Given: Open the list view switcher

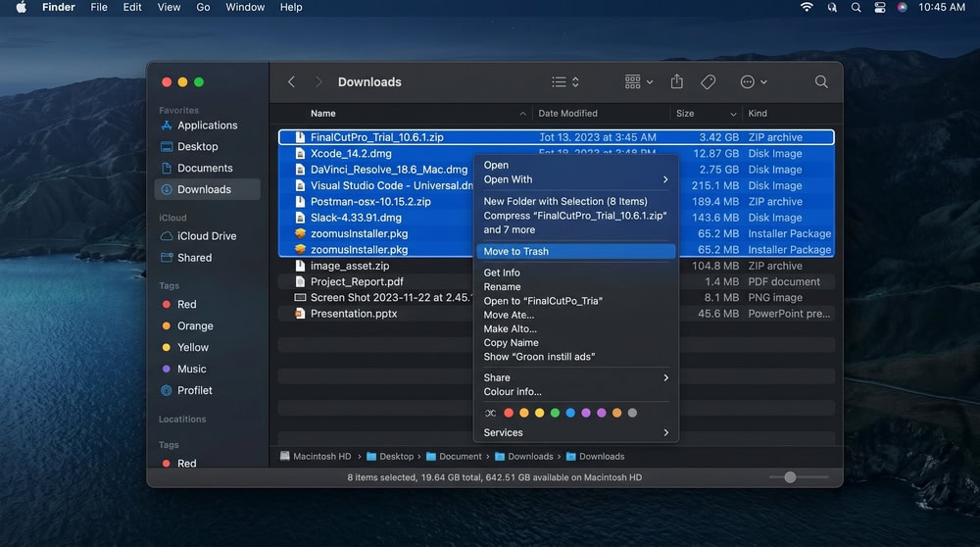Looking at the screenshot, I should click(x=565, y=82).
